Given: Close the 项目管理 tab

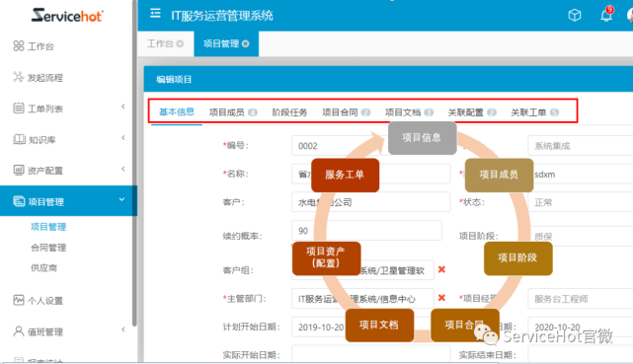Looking at the screenshot, I should tap(246, 44).
